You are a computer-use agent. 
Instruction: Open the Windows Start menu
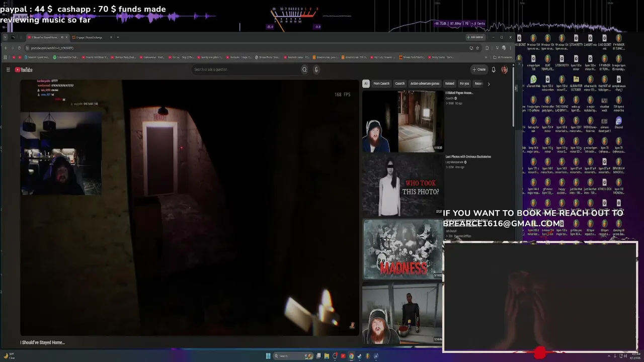(268, 356)
